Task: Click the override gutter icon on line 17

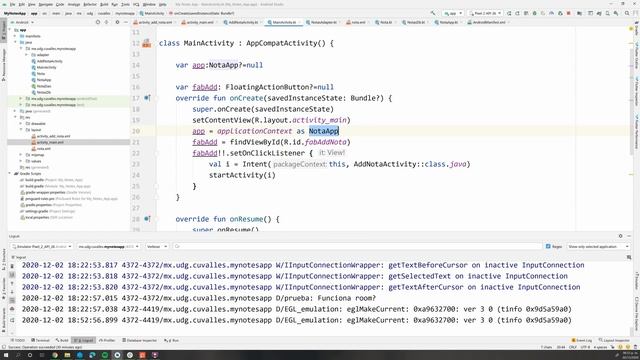Action: pyautogui.click(x=147, y=98)
